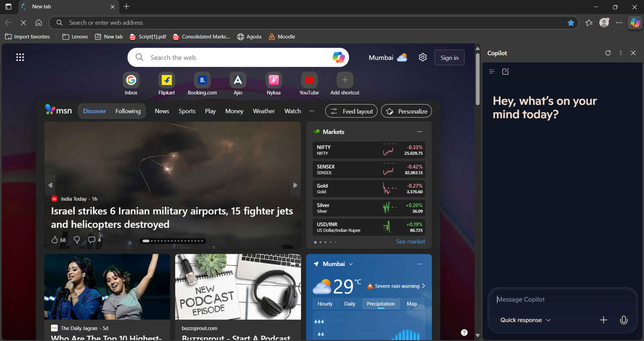Open the See market link
Screen dimensions: 644x341
click(410, 241)
